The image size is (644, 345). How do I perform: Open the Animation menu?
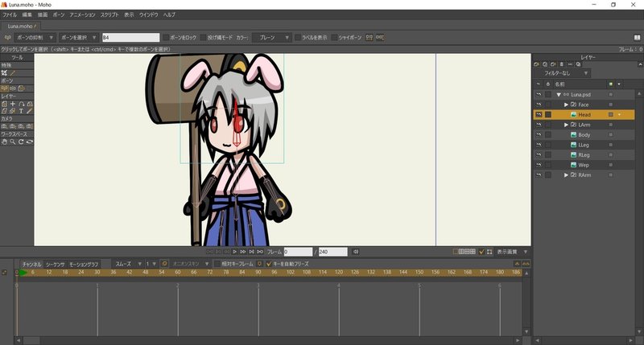pyautogui.click(x=82, y=14)
